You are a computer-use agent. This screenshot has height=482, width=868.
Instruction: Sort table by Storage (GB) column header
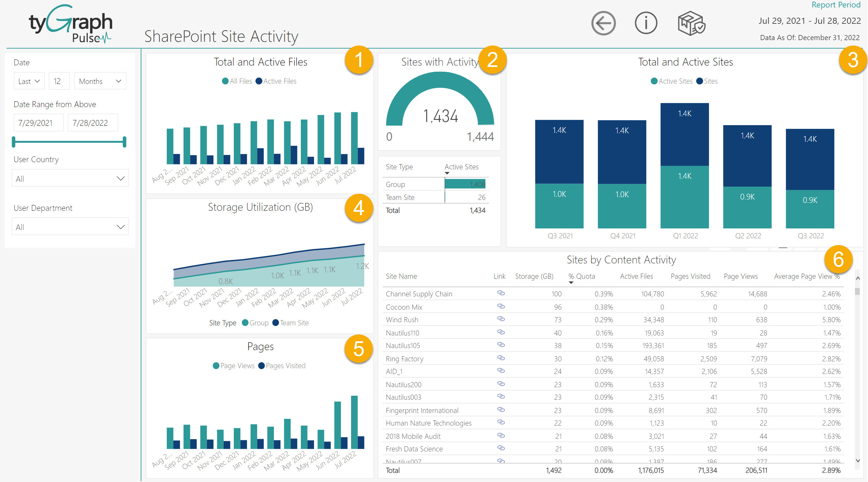534,276
